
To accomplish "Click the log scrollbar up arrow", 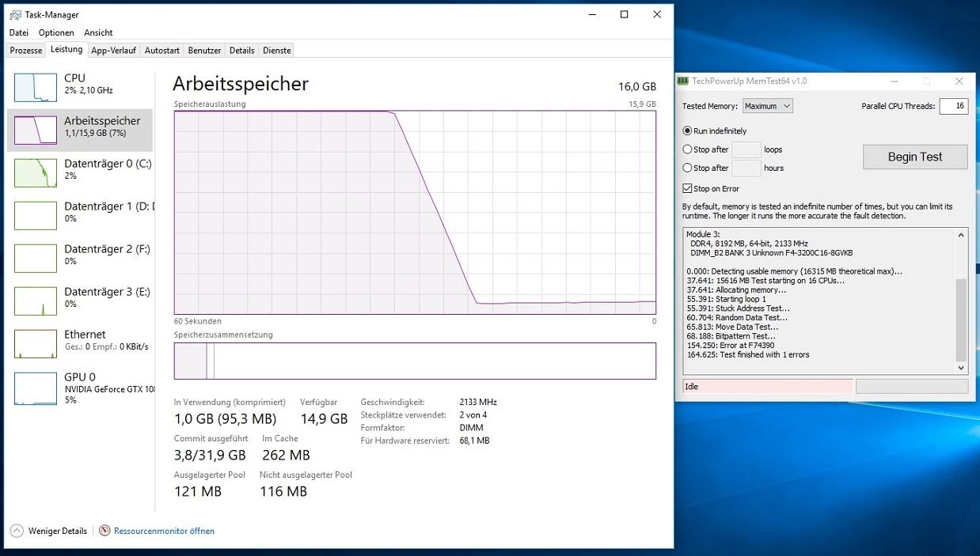I will (962, 234).
